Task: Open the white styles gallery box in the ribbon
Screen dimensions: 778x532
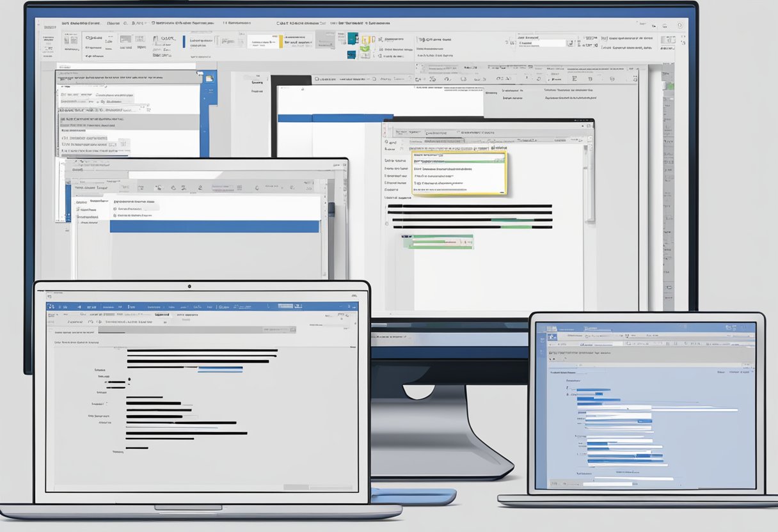Action: click(262, 42)
